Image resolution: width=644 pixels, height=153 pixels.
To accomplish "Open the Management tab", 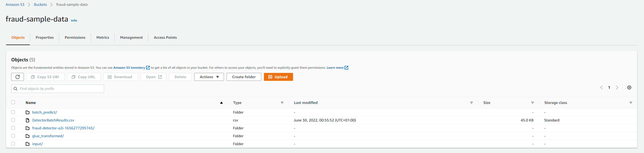I will [131, 38].
